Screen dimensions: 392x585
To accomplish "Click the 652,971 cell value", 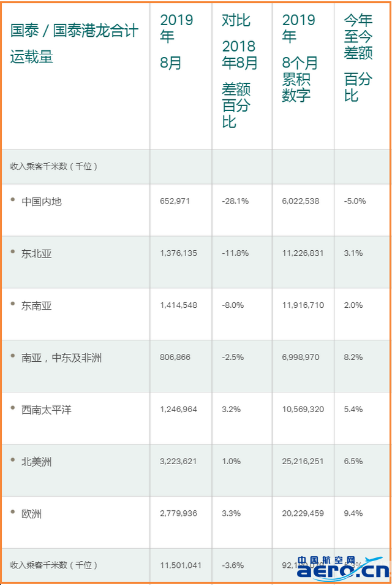I will pyautogui.click(x=175, y=201).
